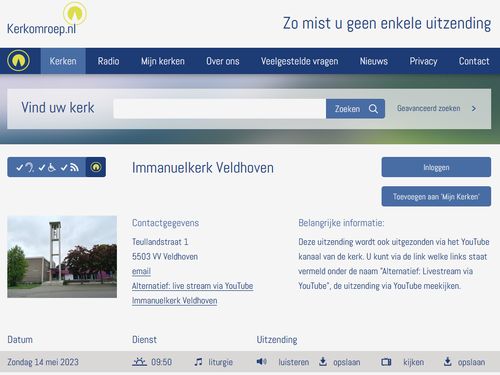Click the Contactgegevens heading
The height and width of the screenshot is (375, 500).
pos(165,223)
